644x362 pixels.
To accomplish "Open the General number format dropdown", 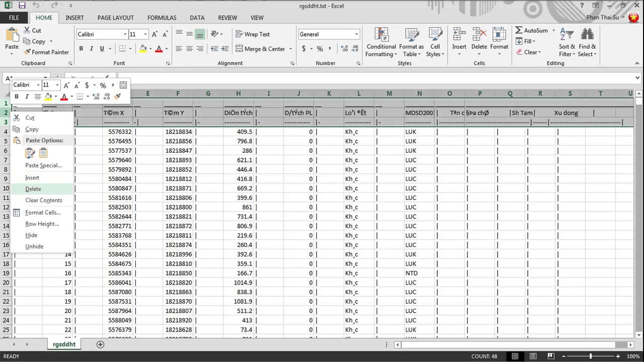I will click(357, 34).
